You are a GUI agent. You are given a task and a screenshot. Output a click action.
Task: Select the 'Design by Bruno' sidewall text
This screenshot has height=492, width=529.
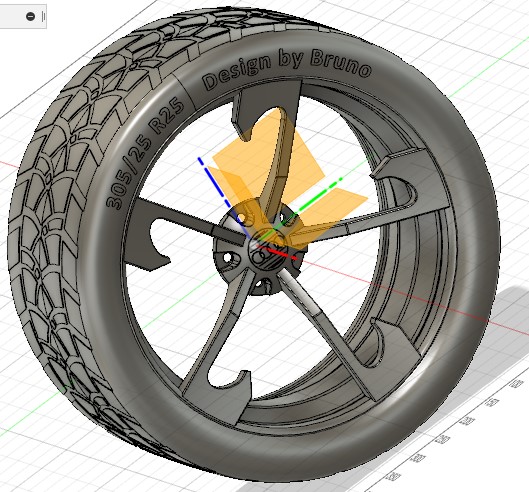287,69
